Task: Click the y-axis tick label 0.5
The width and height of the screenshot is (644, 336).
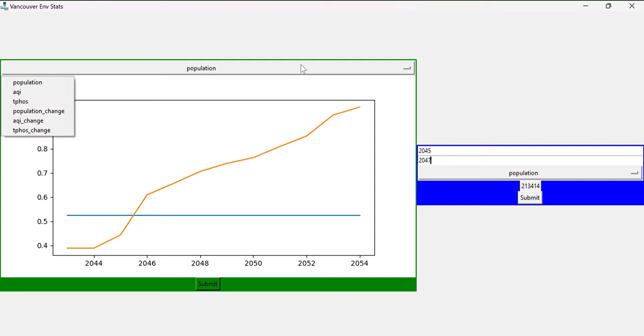Action: [42, 221]
